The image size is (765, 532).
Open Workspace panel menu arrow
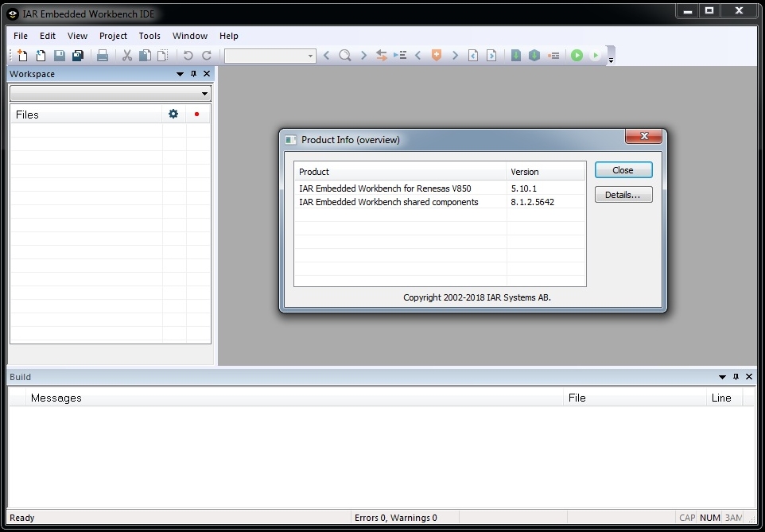click(x=180, y=74)
